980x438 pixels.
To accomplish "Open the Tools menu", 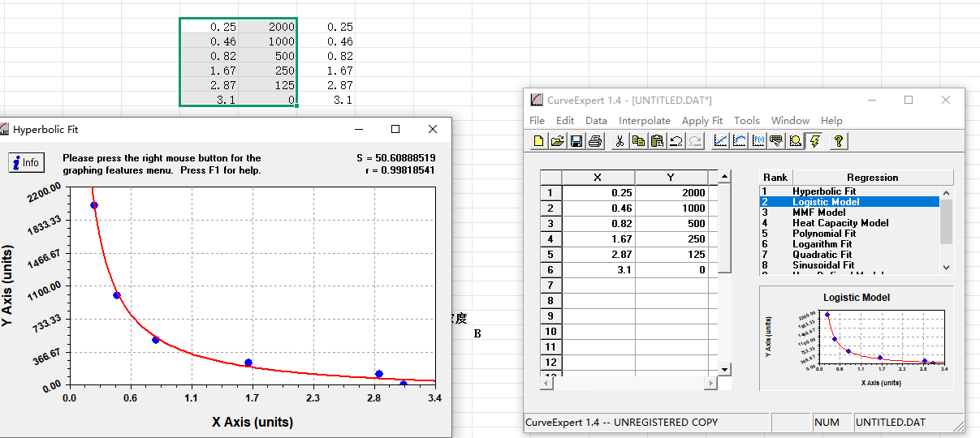I will click(x=747, y=120).
